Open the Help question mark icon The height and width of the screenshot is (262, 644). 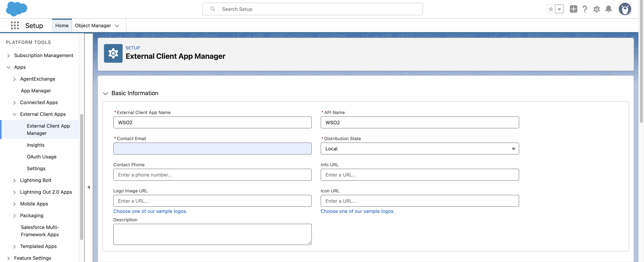tap(585, 9)
